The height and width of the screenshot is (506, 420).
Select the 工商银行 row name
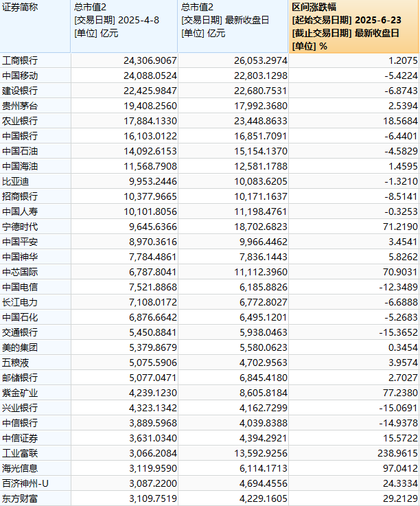(x=20, y=60)
